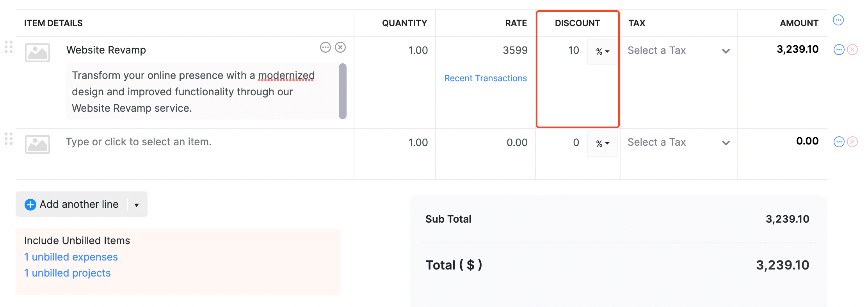The height and width of the screenshot is (307, 868).
Task: Open the column customization ellipsis in the header row
Action: [x=838, y=20]
